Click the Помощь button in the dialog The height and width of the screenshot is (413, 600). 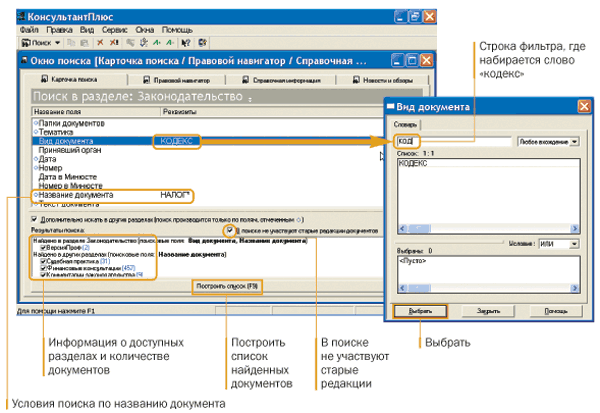coord(556,311)
